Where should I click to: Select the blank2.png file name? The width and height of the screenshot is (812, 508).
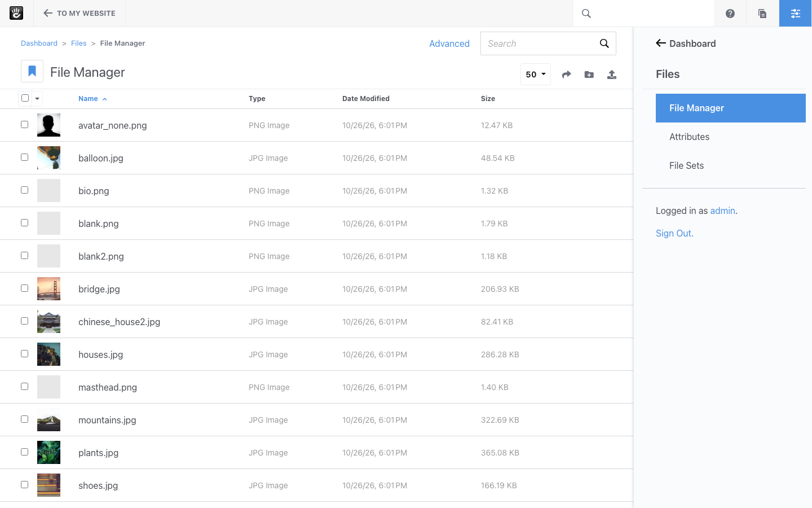pos(101,256)
